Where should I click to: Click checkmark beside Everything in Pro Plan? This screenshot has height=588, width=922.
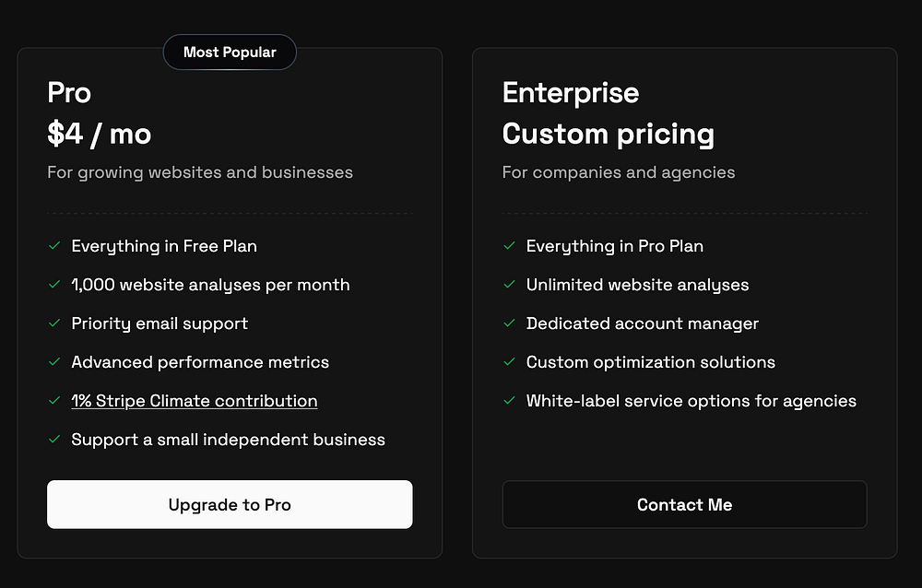click(509, 246)
